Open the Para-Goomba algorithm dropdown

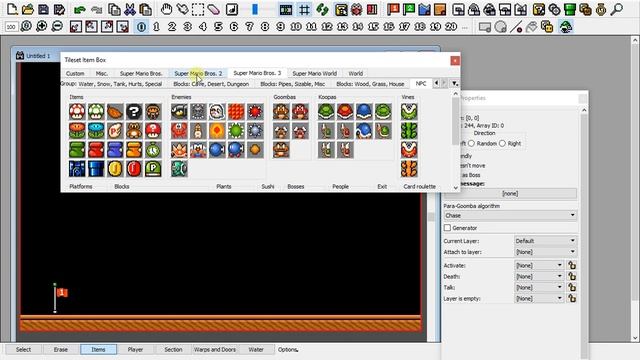click(510, 215)
